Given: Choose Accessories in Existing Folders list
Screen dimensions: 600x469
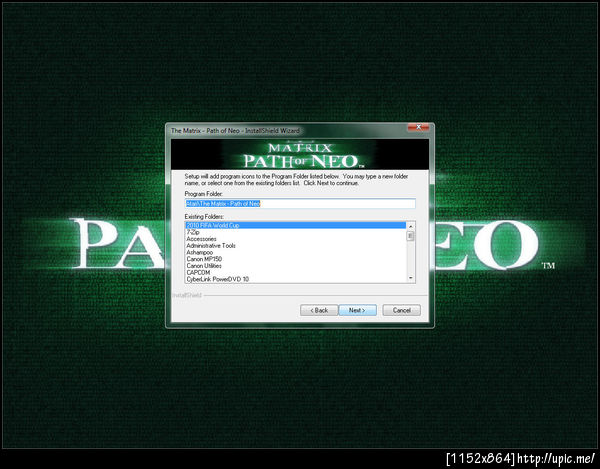Looking at the screenshot, I should 295,239.
